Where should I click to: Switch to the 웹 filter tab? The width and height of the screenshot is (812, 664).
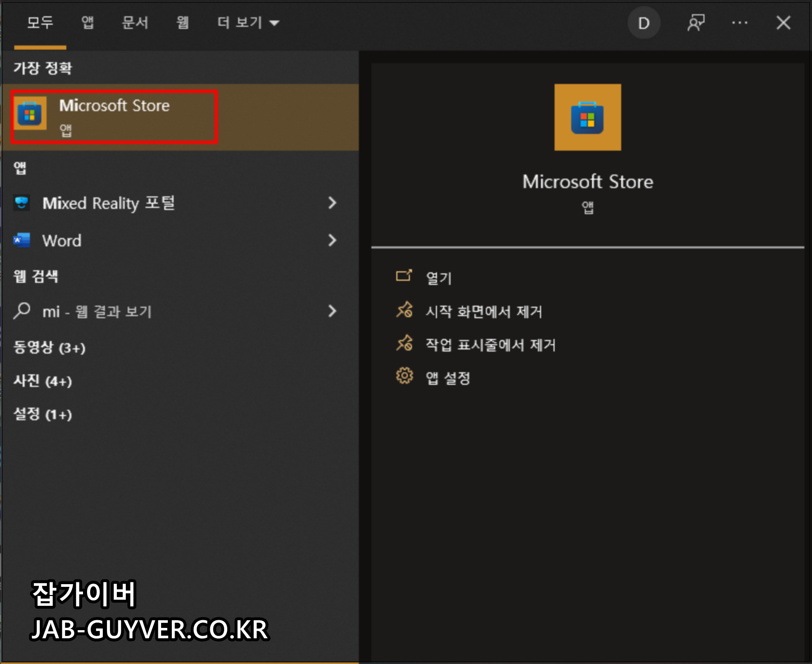182,23
